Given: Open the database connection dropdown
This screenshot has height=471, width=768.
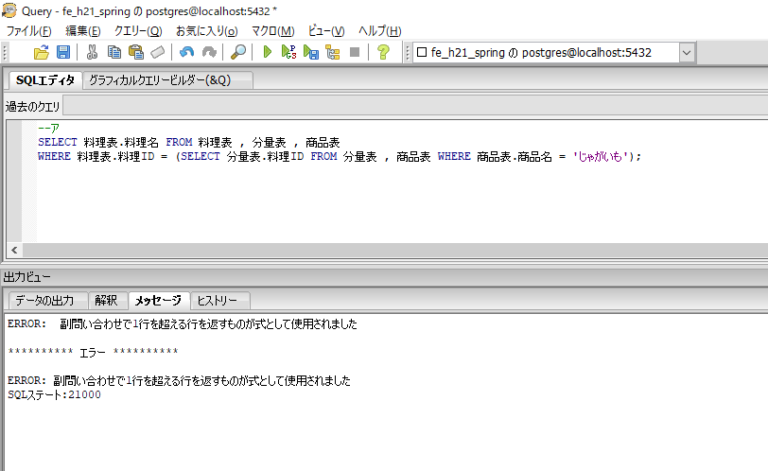Looking at the screenshot, I should pyautogui.click(x=686, y=52).
